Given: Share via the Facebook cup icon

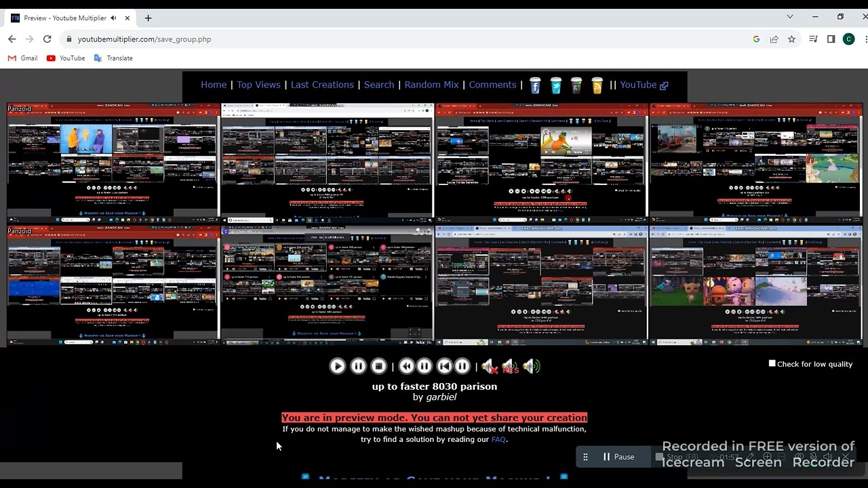Looking at the screenshot, I should (x=535, y=85).
